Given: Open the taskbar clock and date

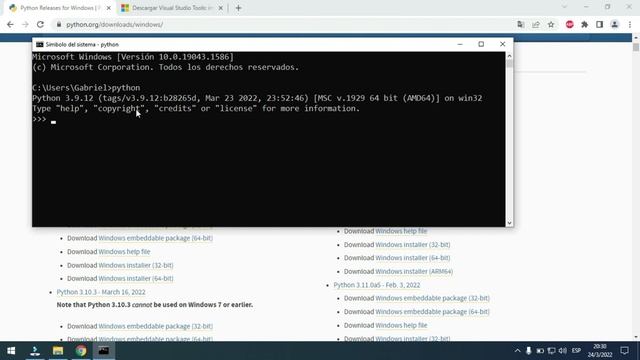Looking at the screenshot, I should 600,351.
